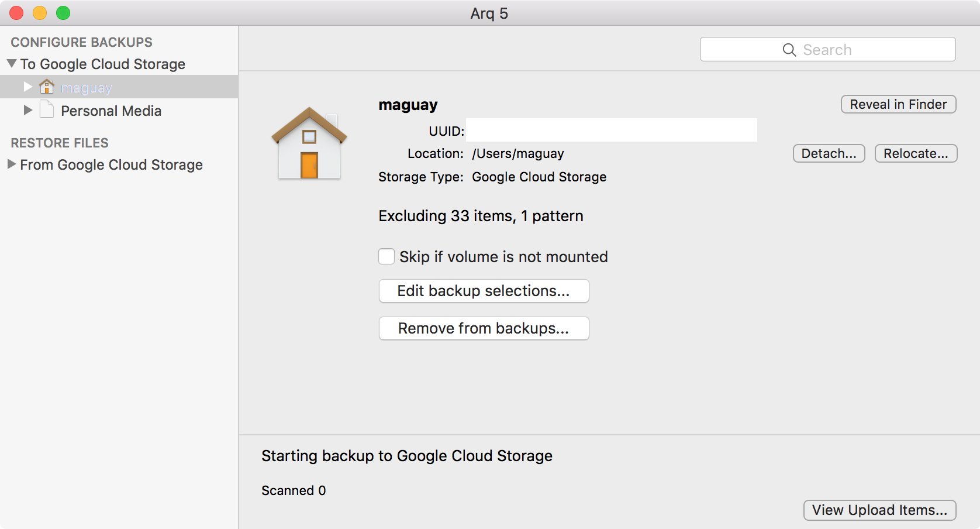Image resolution: width=980 pixels, height=529 pixels.
Task: Click the Detach... button
Action: click(829, 153)
